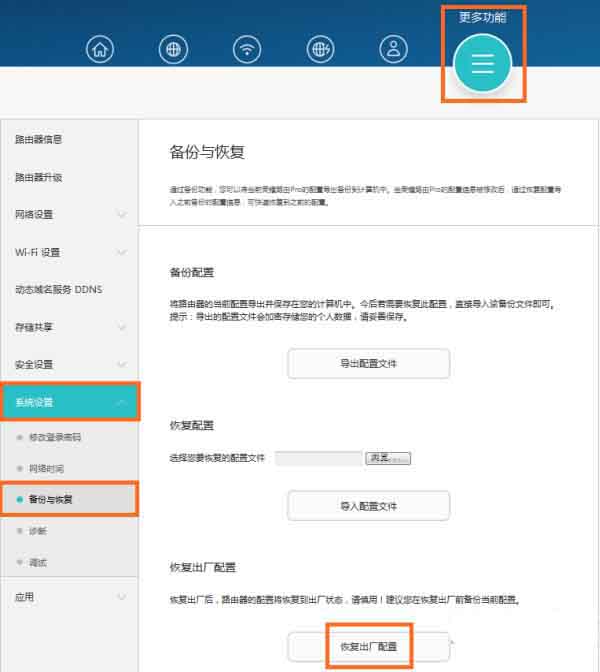
Task: Go to the Home icon
Action: tap(99, 49)
